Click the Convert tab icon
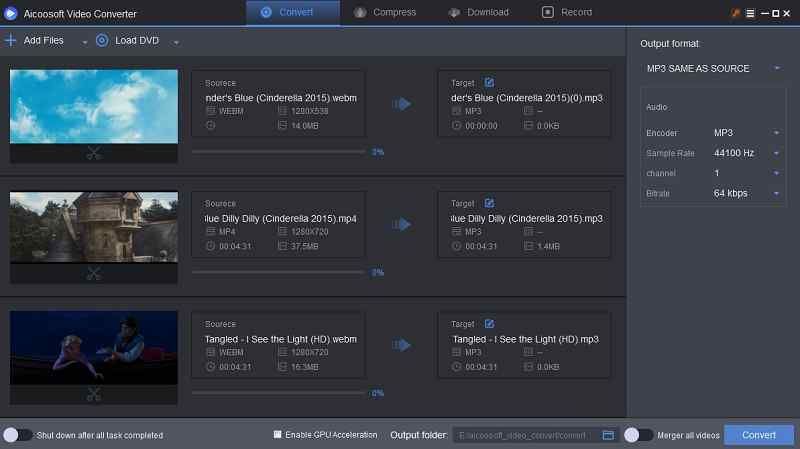This screenshot has height=449, width=800. pyautogui.click(x=266, y=12)
